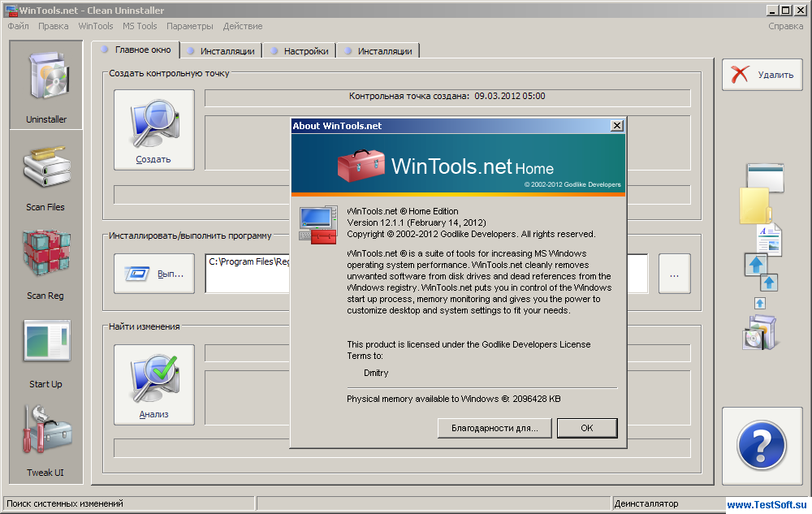The image size is (812, 514).
Task: Open the Действие menu
Action: 243,26
